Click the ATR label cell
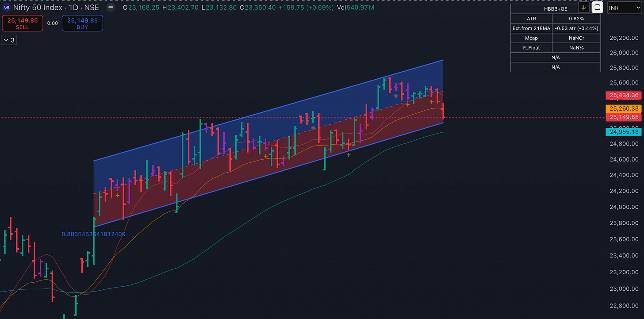The height and width of the screenshot is (319, 644). point(531,19)
